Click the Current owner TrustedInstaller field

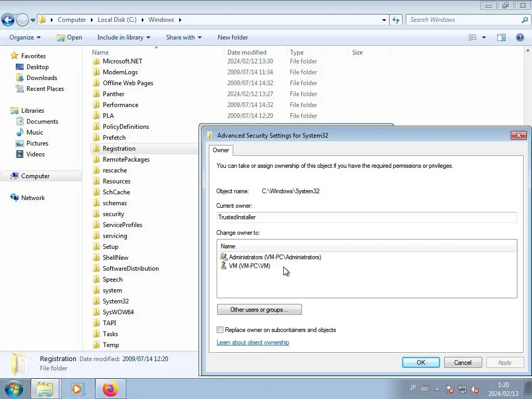click(x=367, y=217)
